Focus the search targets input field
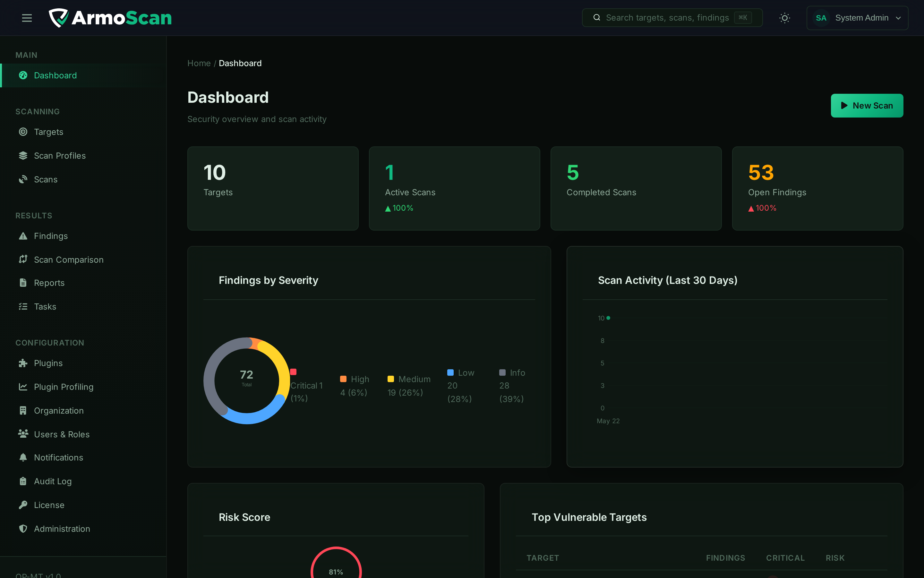 click(672, 18)
